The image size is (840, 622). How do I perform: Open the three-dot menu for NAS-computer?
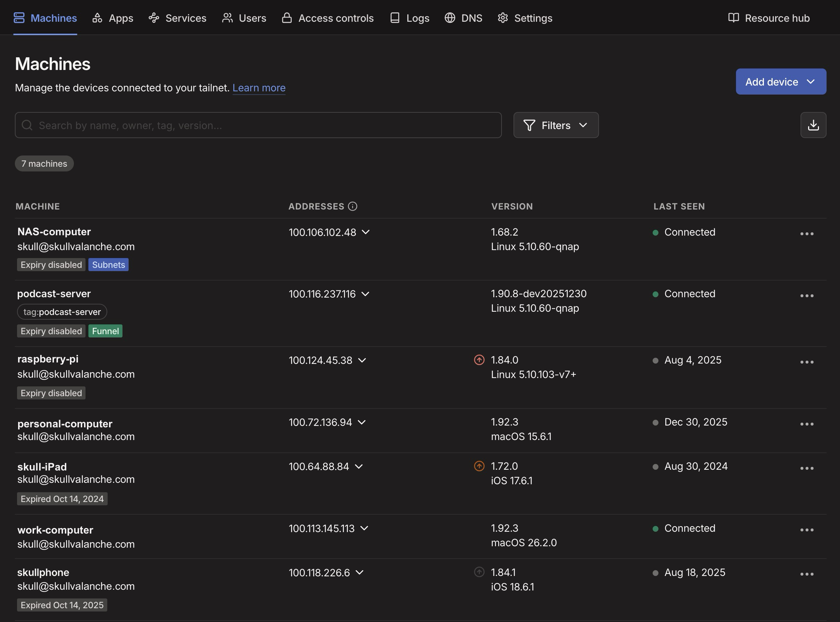tap(807, 233)
